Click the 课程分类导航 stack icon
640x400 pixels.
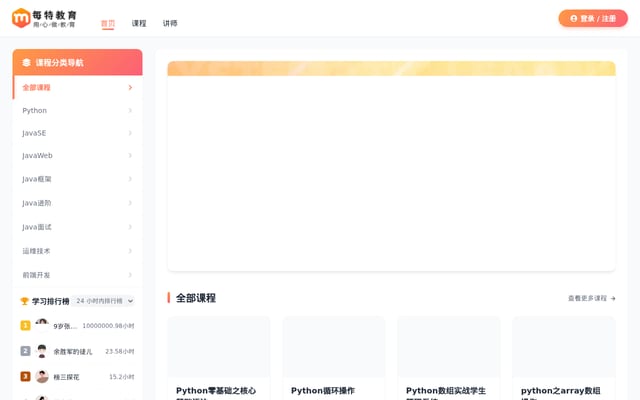tap(26, 62)
